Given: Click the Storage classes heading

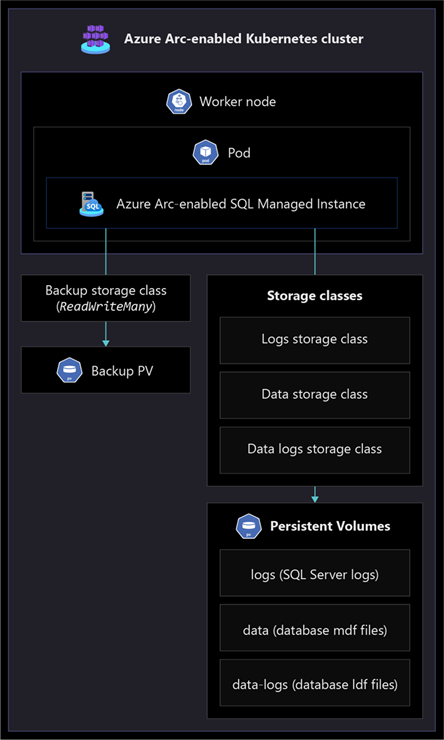Looking at the screenshot, I should (x=315, y=296).
